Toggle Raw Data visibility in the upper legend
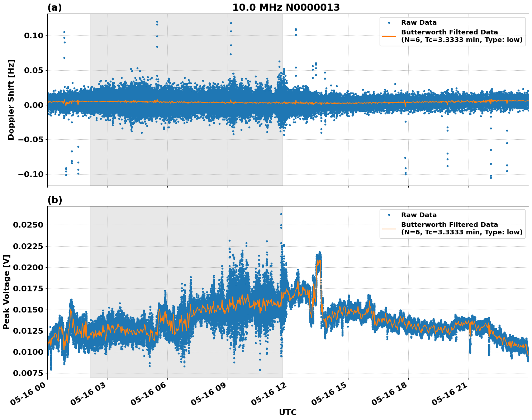Viewport: 532px width, 420px height. pos(419,23)
